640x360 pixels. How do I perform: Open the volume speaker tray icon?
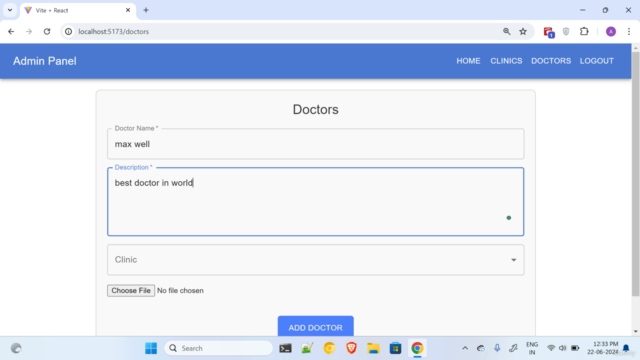562,348
